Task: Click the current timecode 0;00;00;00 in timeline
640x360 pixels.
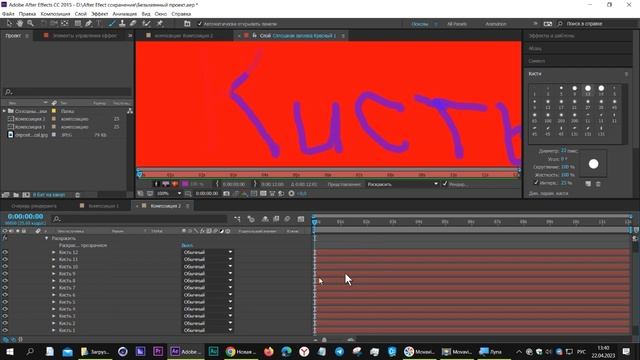Action: 25,217
